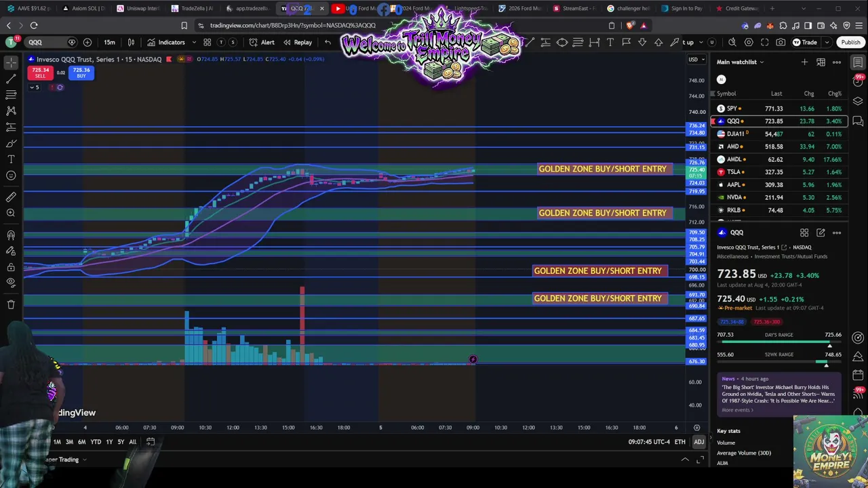Open the patterns drawing tools
Screen dimensions: 868x488
point(11,110)
